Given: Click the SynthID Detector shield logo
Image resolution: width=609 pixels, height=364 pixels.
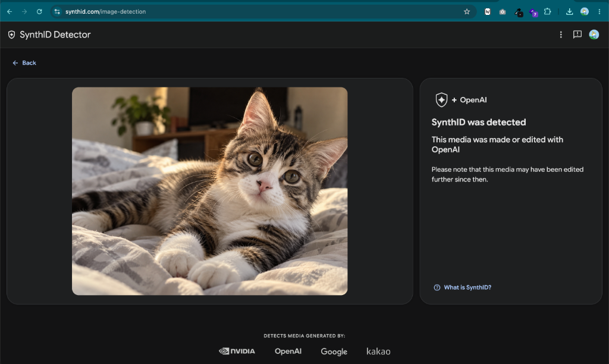Looking at the screenshot, I should pyautogui.click(x=12, y=34).
